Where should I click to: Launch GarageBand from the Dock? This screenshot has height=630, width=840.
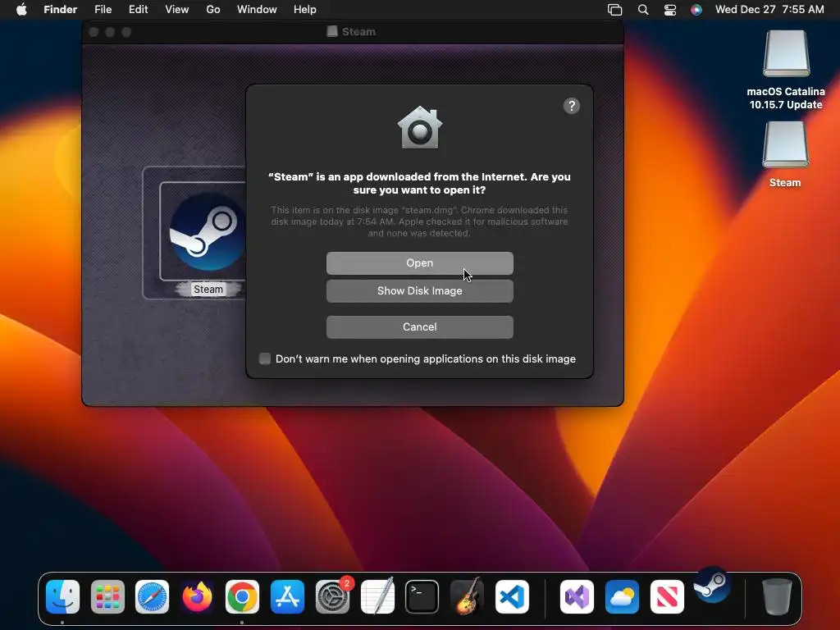tap(467, 596)
